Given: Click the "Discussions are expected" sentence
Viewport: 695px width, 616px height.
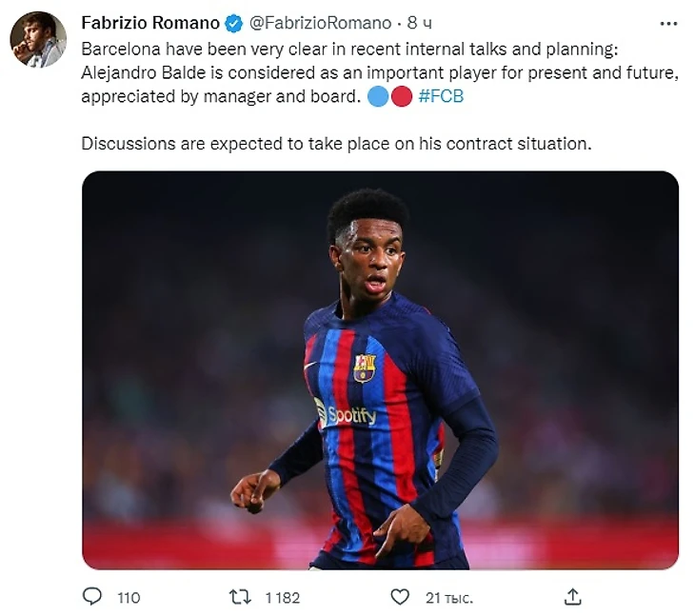Looking at the screenshot, I should 336,144.
